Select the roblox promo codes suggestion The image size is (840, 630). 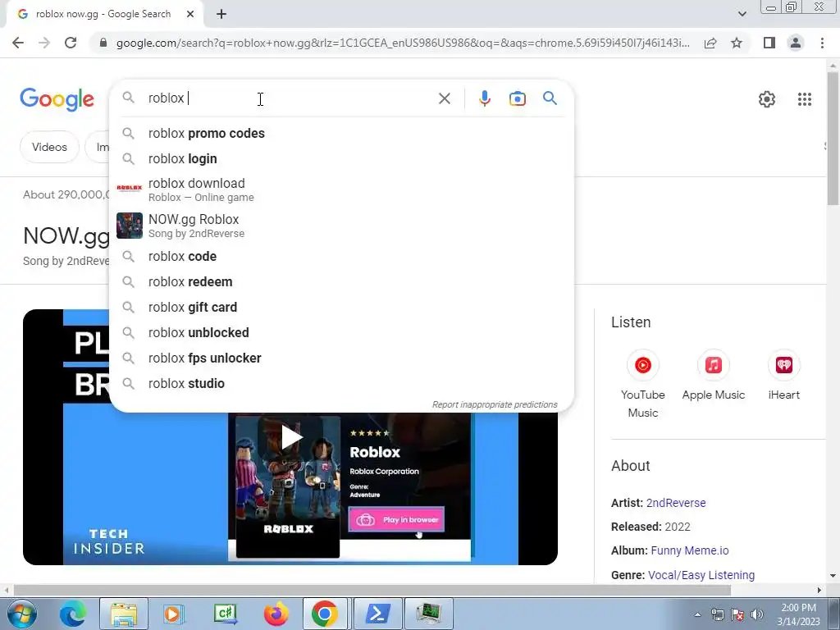[x=341, y=134]
